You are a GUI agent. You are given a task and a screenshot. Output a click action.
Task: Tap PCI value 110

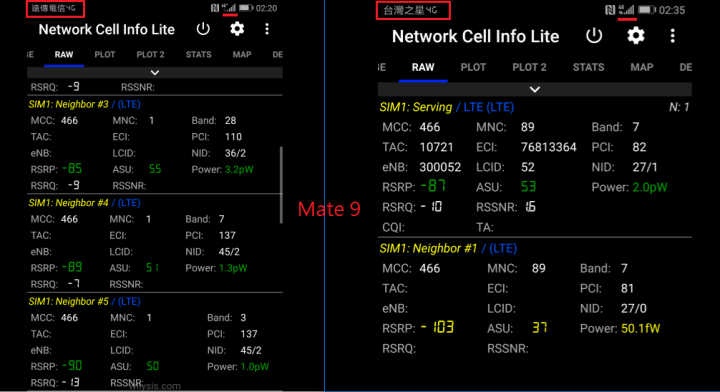point(233,137)
